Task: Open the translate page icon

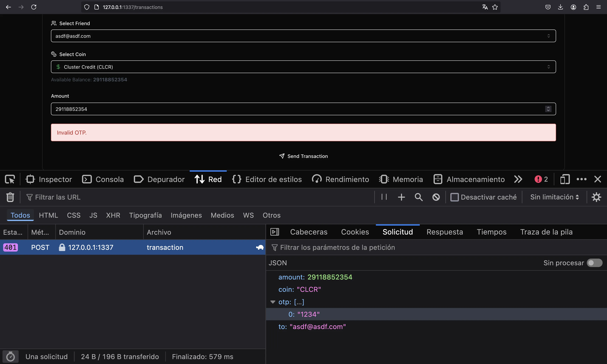Action: coord(485,7)
